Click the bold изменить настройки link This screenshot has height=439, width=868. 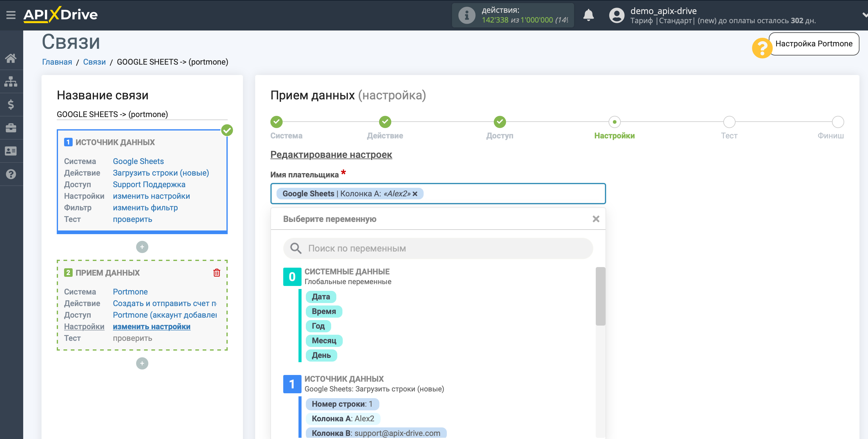coord(152,327)
